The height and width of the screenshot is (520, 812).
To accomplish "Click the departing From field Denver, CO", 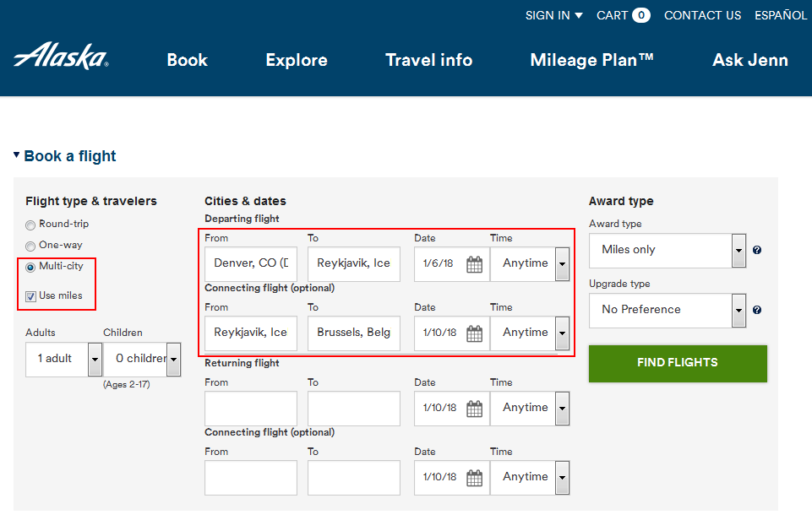I will point(251,264).
